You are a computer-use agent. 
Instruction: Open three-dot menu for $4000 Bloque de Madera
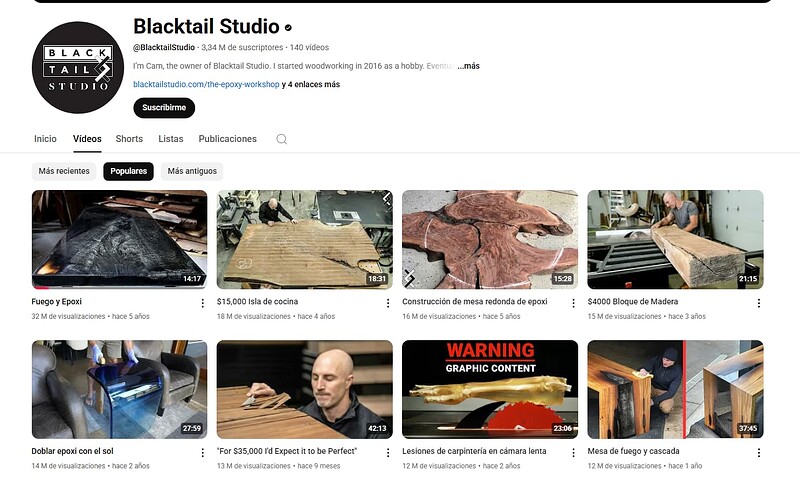(758, 302)
